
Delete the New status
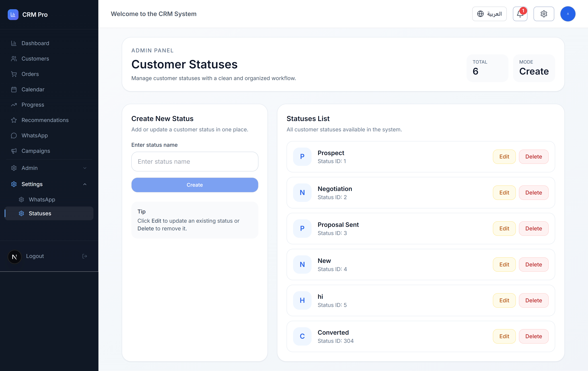tap(534, 264)
